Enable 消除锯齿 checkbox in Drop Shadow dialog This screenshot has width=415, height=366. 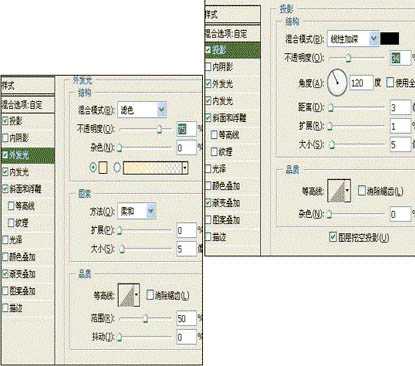click(x=361, y=191)
